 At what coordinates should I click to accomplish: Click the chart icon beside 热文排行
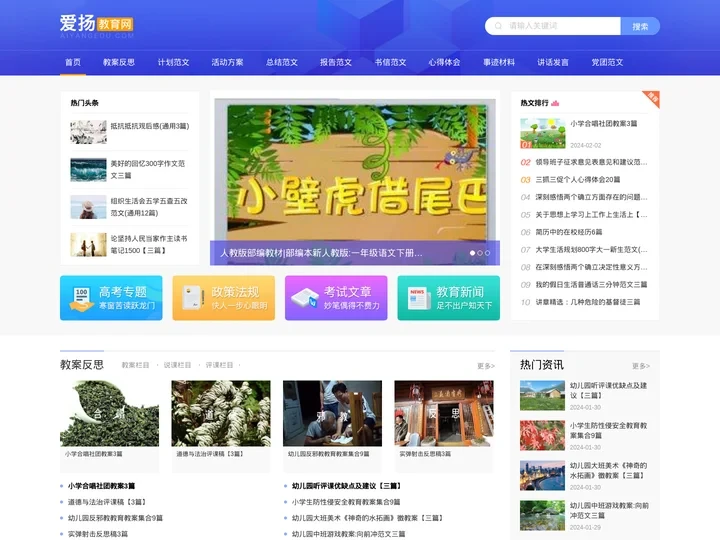click(x=555, y=103)
